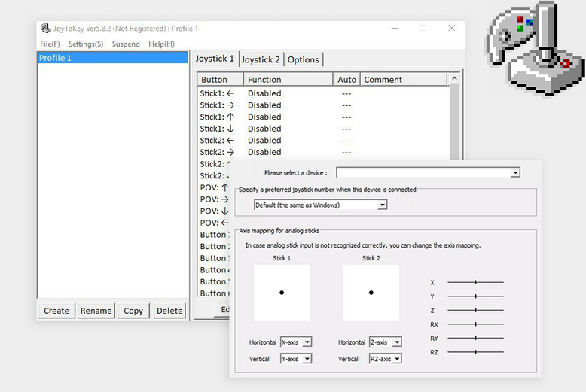Select Profile 1 in the profile list
The image size is (586, 392).
[x=112, y=58]
